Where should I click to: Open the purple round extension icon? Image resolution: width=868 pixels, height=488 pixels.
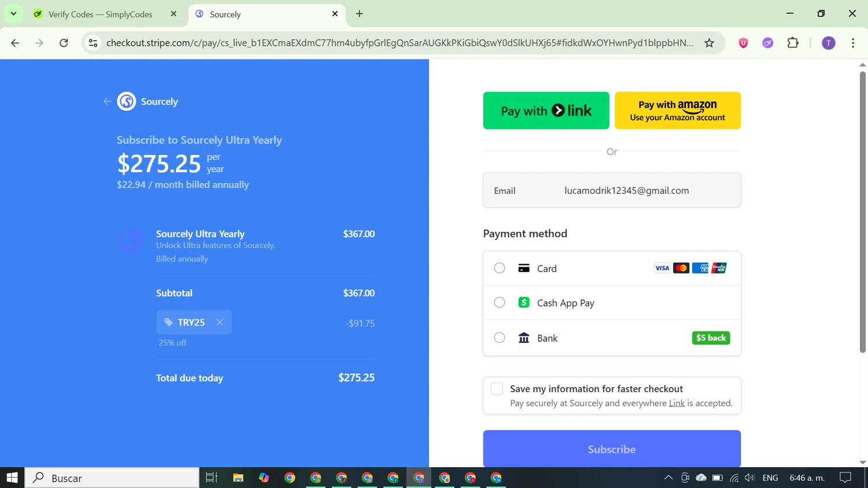click(768, 43)
